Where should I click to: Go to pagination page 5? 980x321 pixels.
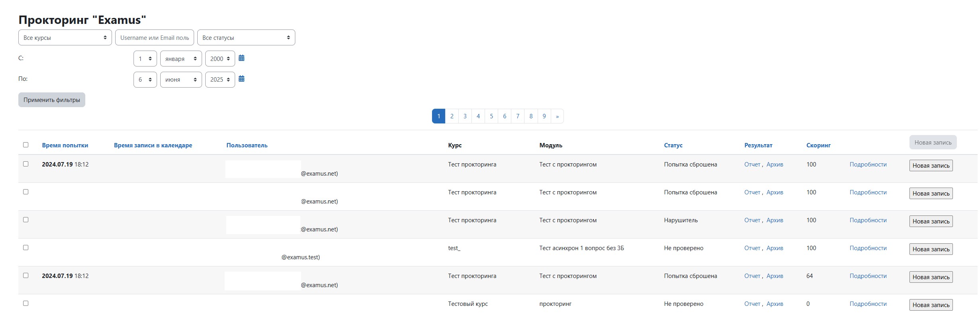tap(491, 116)
